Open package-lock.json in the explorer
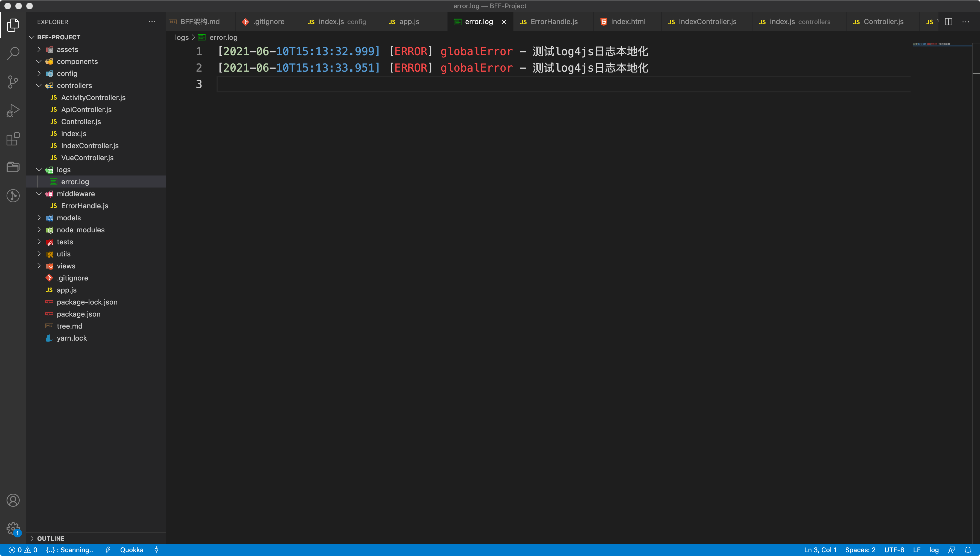The width and height of the screenshot is (980, 556). pos(96,302)
